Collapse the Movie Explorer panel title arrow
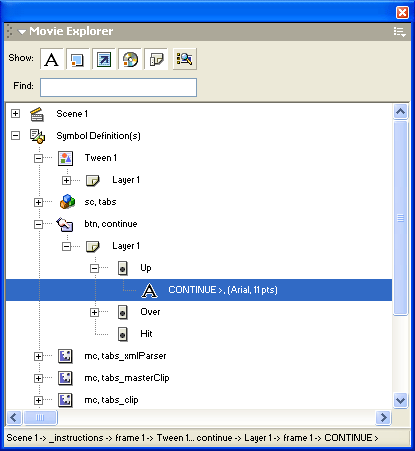 tap(22, 32)
